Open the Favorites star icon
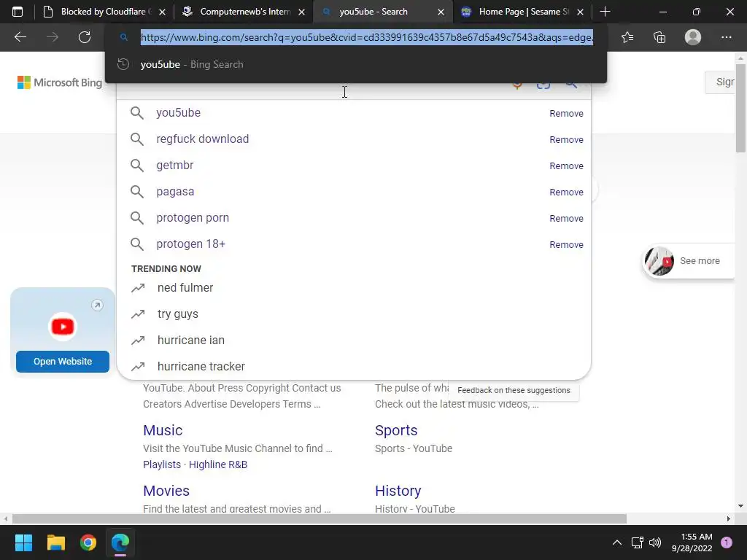The width and height of the screenshot is (747, 560). pos(627,37)
